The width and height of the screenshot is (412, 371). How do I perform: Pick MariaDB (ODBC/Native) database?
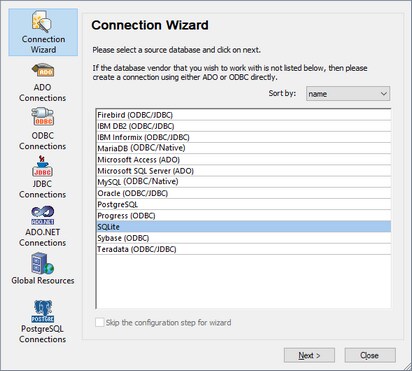point(243,148)
